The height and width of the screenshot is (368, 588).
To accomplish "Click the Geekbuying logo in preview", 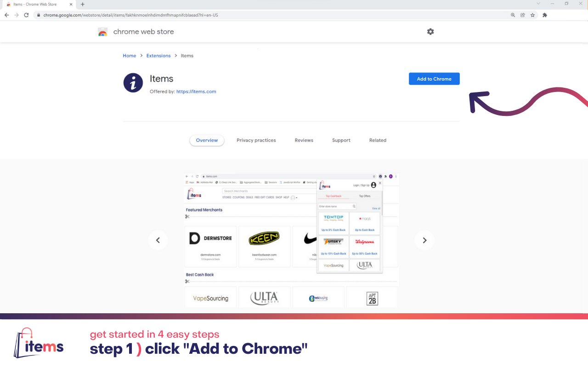I will pyautogui.click(x=318, y=298).
